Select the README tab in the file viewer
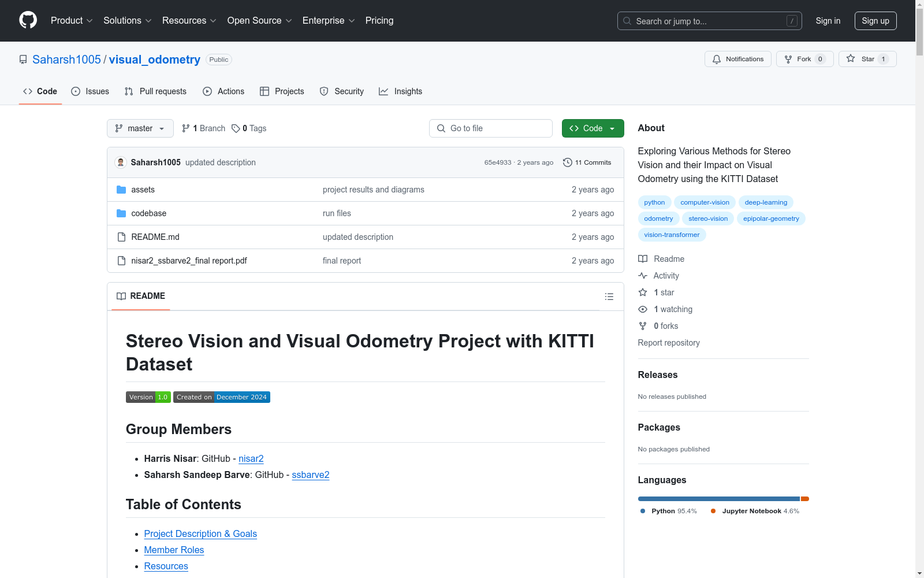The image size is (924, 578). [x=141, y=296]
